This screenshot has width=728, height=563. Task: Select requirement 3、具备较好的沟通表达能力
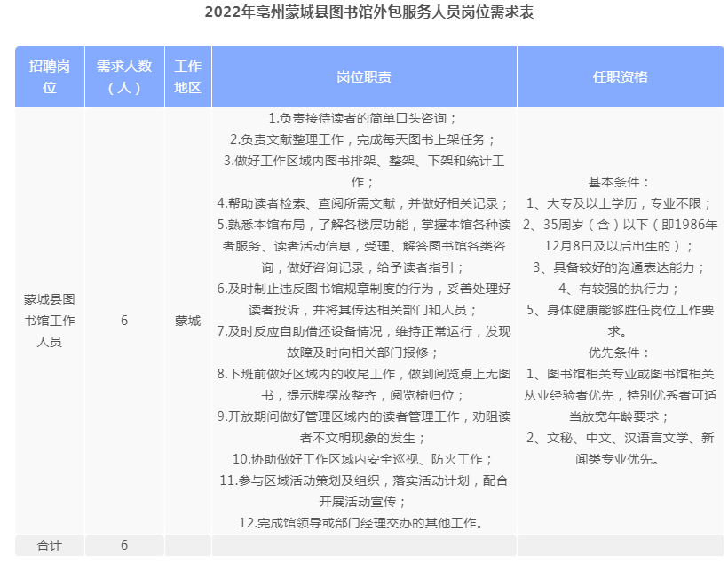click(x=621, y=267)
